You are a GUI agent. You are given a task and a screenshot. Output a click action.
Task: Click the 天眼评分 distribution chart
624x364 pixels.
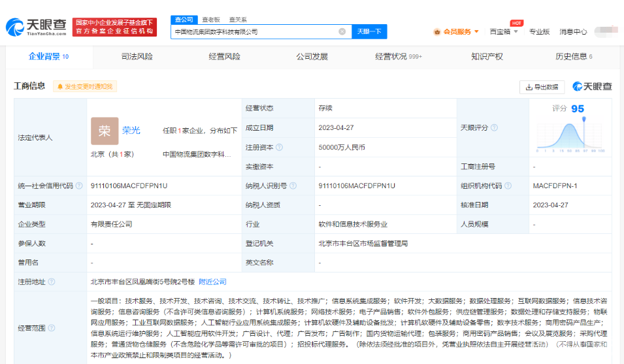coord(570,135)
